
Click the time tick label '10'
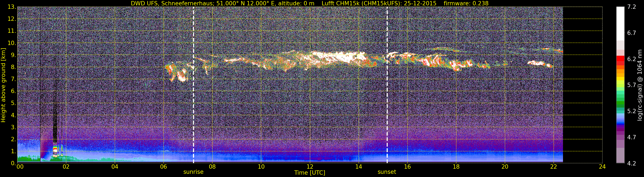[x=261, y=167]
